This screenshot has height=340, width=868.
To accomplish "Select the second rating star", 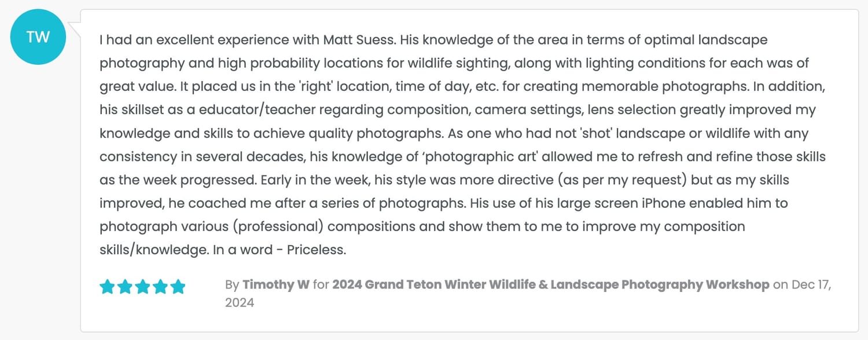I will coord(125,286).
